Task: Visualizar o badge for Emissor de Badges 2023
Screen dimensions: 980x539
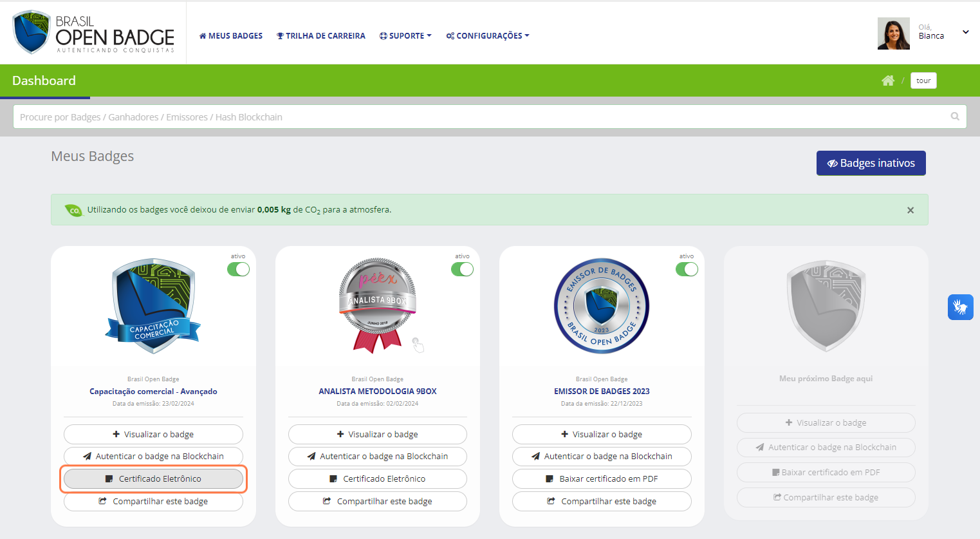Action: click(602, 434)
